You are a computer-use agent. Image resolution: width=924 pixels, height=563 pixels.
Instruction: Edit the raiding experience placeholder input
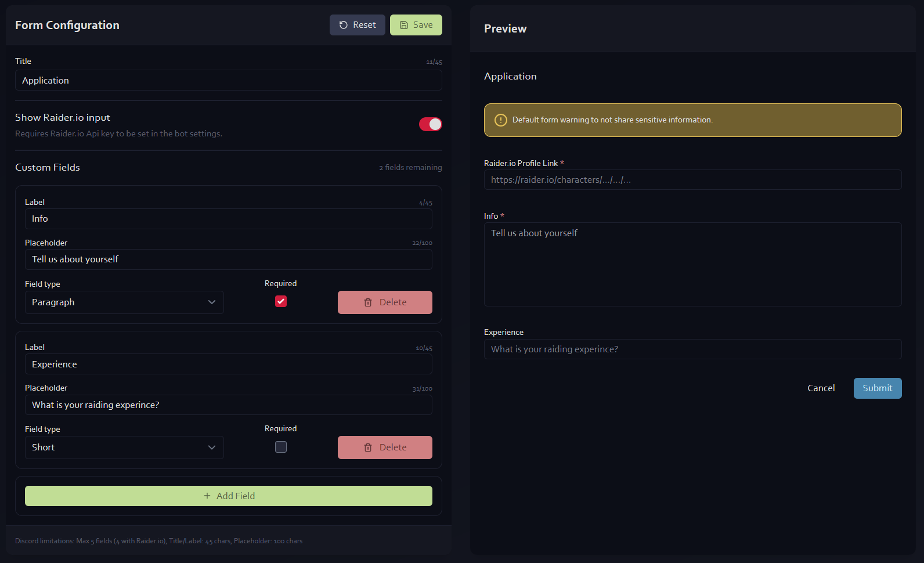pos(228,405)
